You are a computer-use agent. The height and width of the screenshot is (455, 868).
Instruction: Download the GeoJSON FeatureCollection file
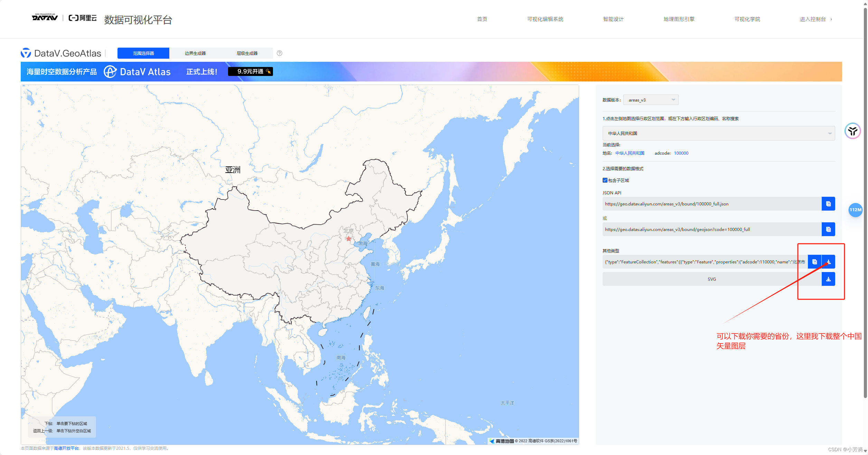point(828,262)
